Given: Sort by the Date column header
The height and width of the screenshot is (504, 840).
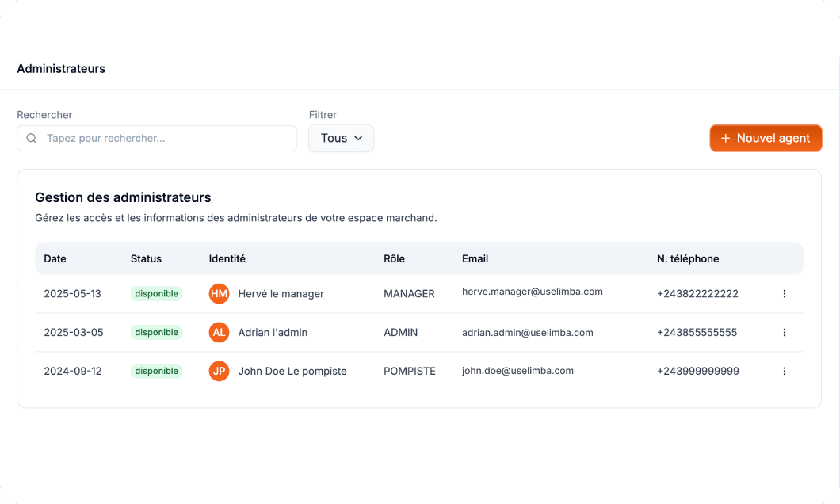Looking at the screenshot, I should coord(55,258).
